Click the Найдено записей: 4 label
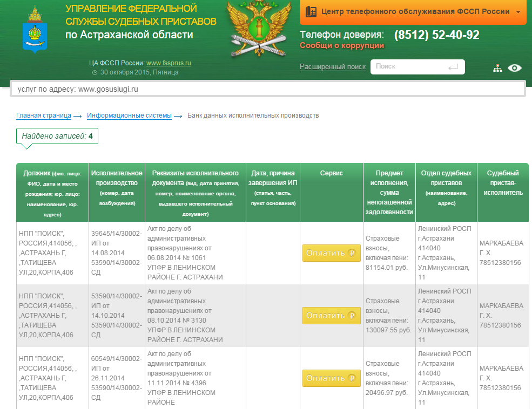 (x=57, y=136)
